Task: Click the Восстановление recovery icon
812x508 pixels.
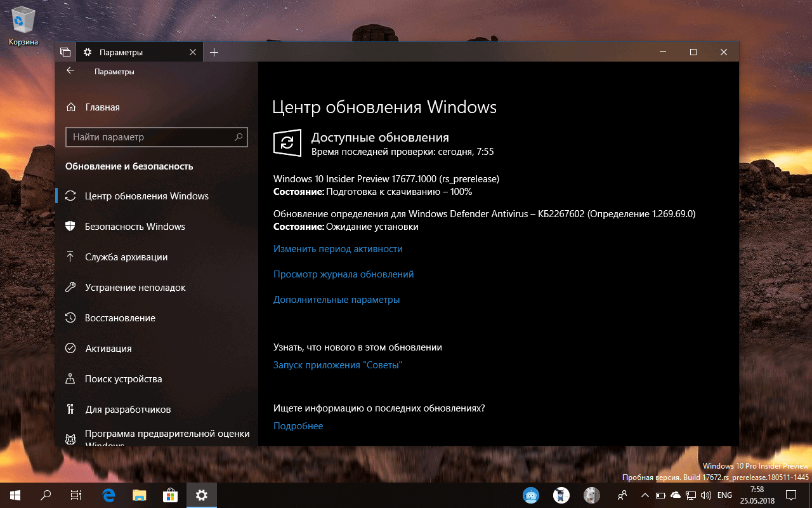Action: coord(71,318)
